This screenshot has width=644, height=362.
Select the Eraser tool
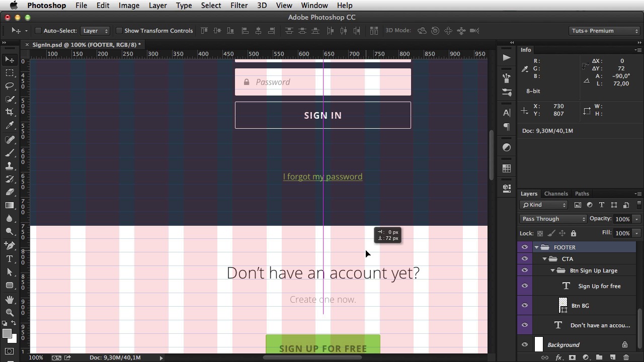point(10,192)
